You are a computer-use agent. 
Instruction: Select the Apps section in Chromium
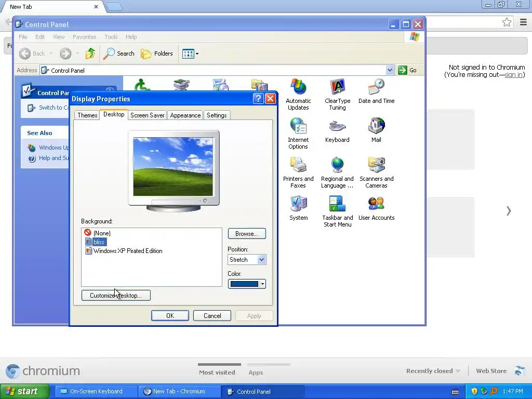tap(256, 372)
